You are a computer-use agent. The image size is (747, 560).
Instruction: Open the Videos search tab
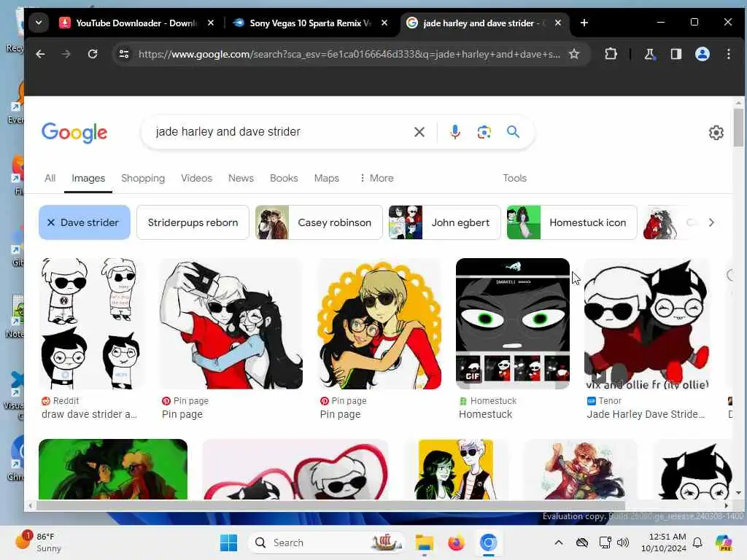point(196,178)
